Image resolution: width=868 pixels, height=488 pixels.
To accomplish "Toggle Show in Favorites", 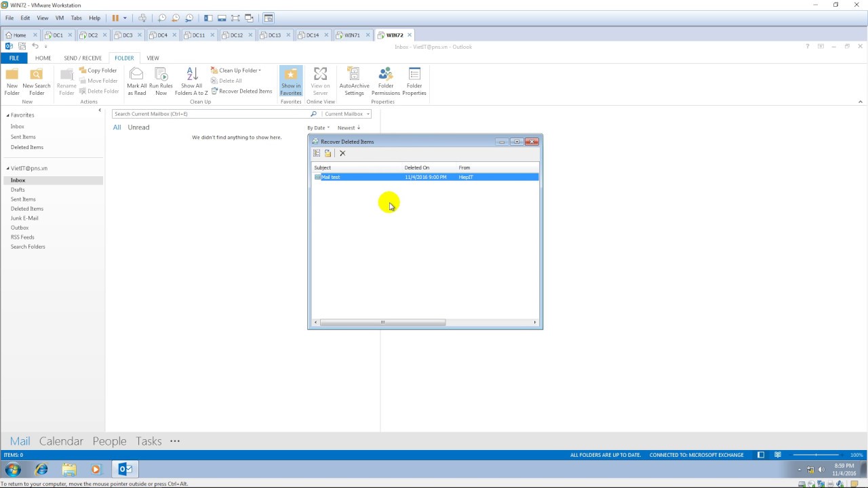I will tap(291, 81).
